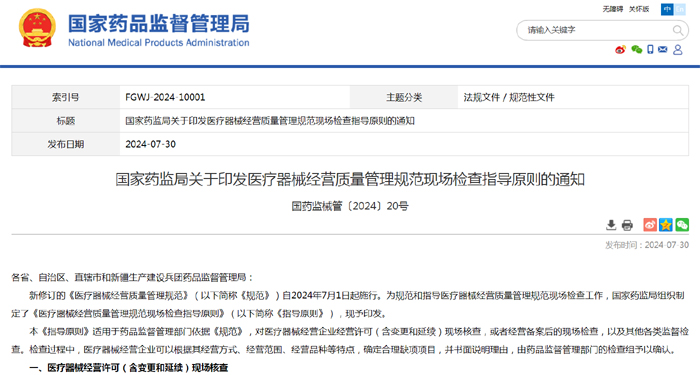The width and height of the screenshot is (700, 375).
Task: Click heading 一、医疗器械经营许可 现场核查
Action: coord(129,367)
